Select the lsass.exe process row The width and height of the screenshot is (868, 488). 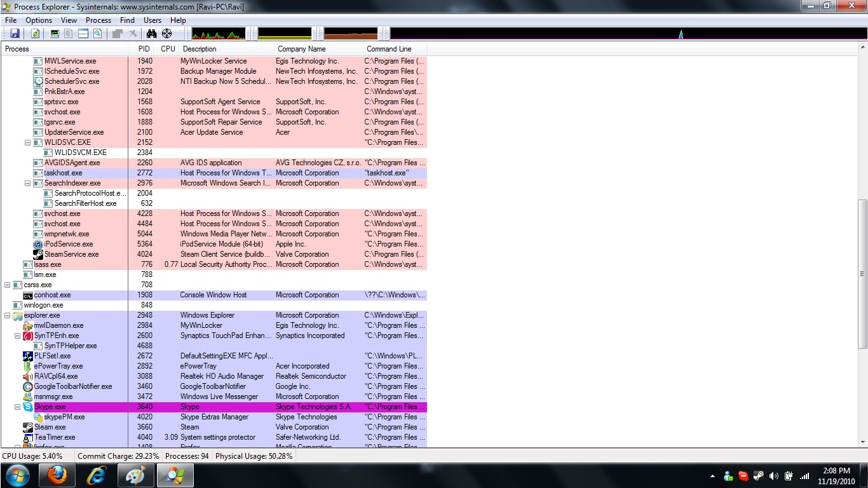[214, 264]
